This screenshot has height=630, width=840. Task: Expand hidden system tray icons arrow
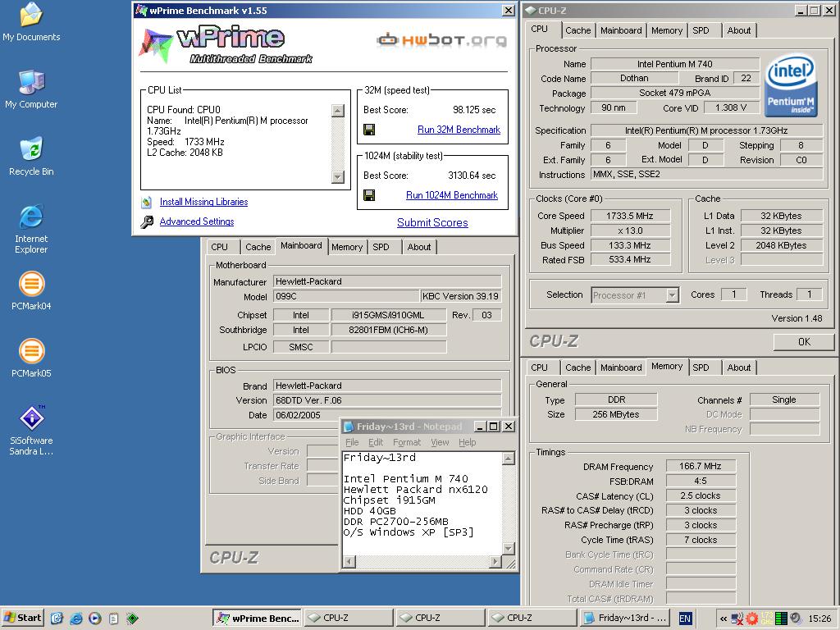click(x=724, y=619)
